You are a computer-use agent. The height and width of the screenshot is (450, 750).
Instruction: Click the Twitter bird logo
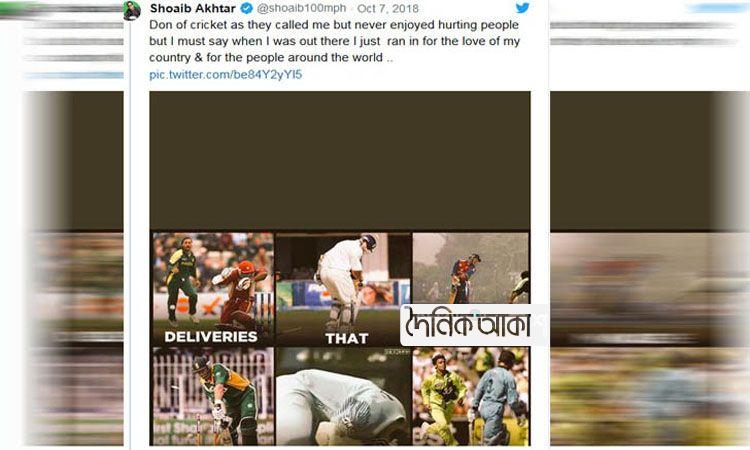tap(522, 8)
